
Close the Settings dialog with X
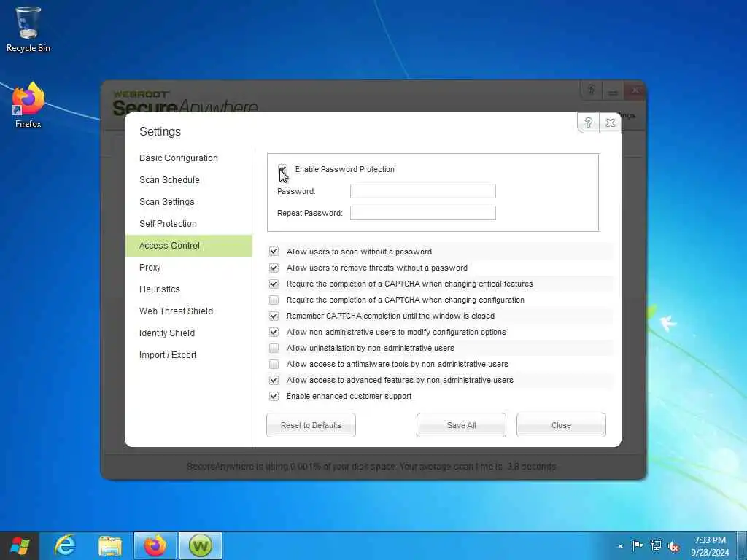pos(611,122)
